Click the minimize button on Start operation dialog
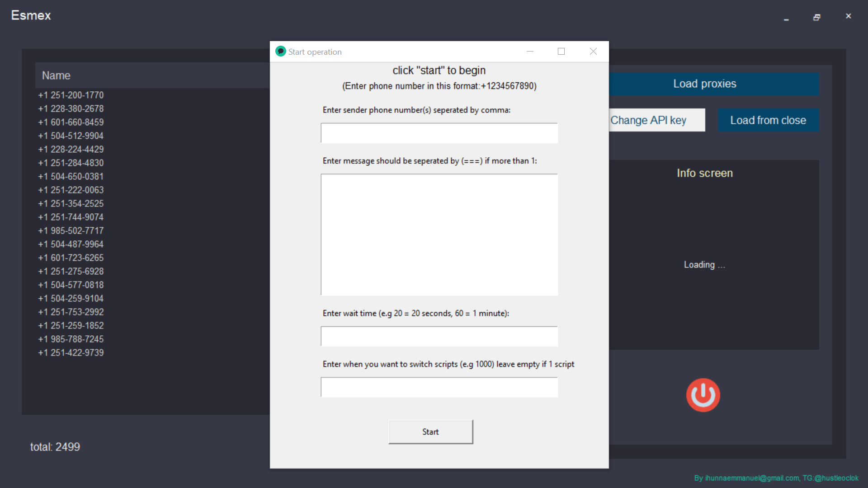 click(x=530, y=52)
